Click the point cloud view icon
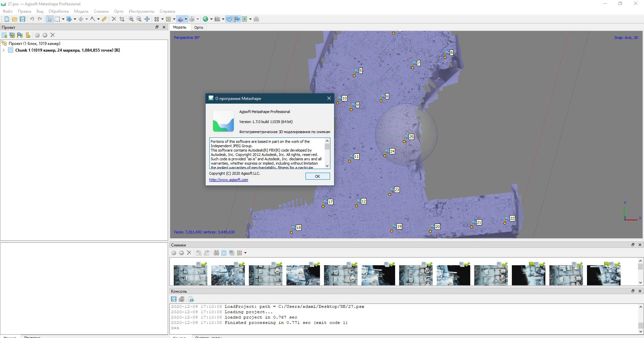Screen dimensions: 644x338 click(157, 19)
